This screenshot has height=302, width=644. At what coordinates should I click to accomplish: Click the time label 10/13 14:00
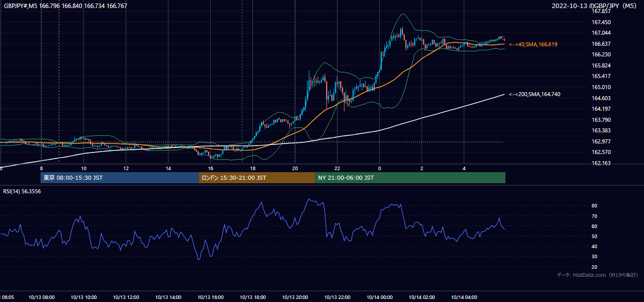pos(168,297)
